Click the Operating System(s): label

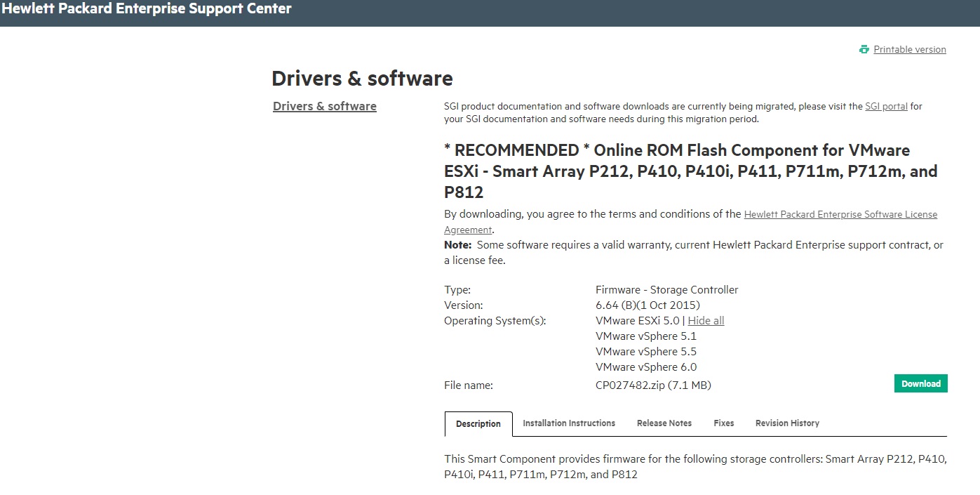[x=495, y=321]
